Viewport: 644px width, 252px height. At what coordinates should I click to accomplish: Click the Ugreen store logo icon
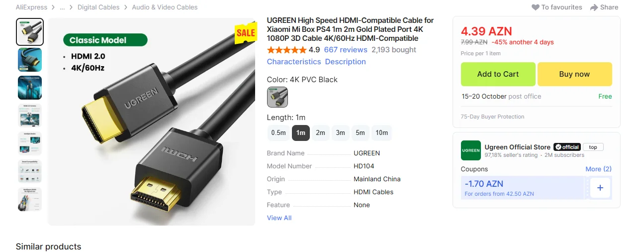(470, 150)
